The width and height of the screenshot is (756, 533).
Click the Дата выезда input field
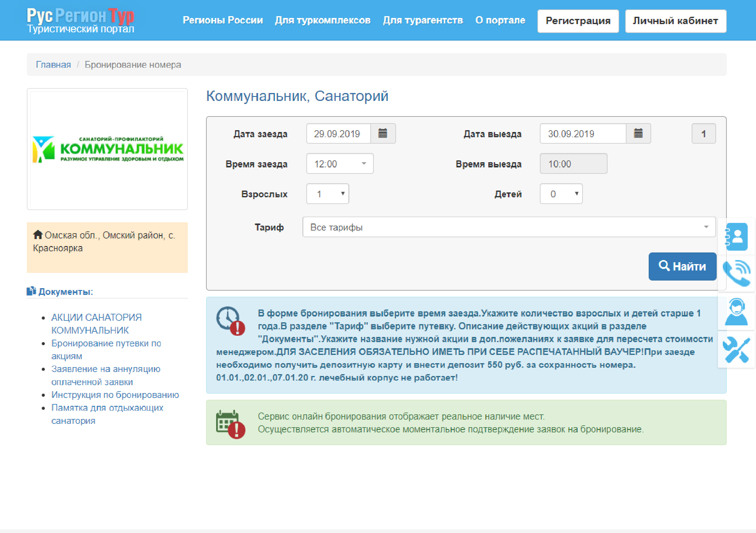click(x=583, y=134)
